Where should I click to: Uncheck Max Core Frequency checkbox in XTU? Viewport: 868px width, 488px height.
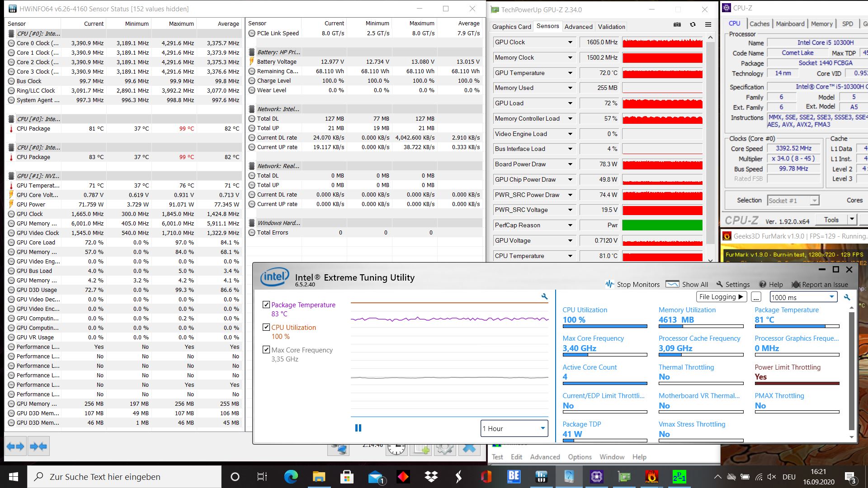266,350
